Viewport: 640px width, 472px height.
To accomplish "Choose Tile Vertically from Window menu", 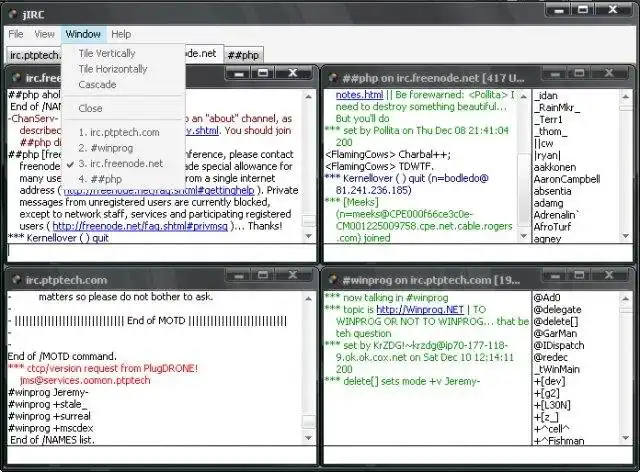I will click(107, 53).
